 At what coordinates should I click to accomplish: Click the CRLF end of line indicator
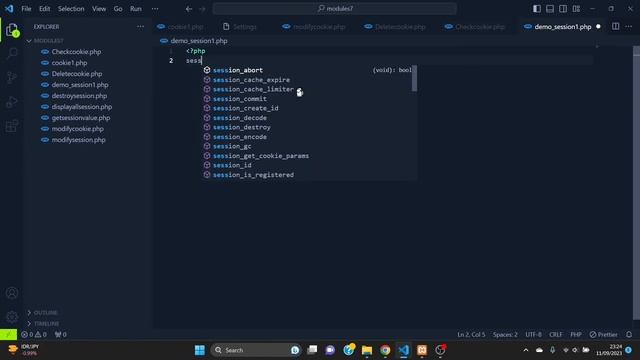tap(556, 334)
